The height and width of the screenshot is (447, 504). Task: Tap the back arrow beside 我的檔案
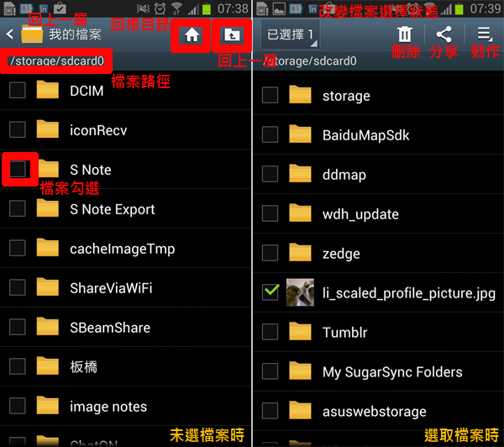pyautogui.click(x=9, y=34)
